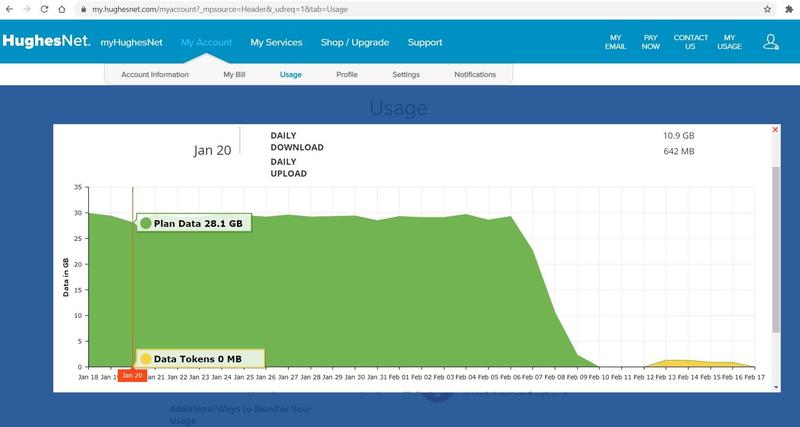Close the usage chart popup

coord(775,130)
